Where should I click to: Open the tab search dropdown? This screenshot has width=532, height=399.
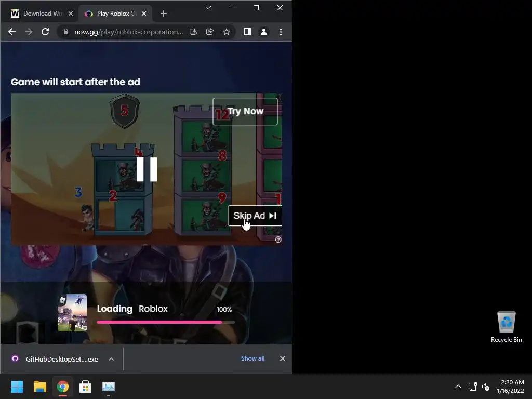pyautogui.click(x=208, y=8)
